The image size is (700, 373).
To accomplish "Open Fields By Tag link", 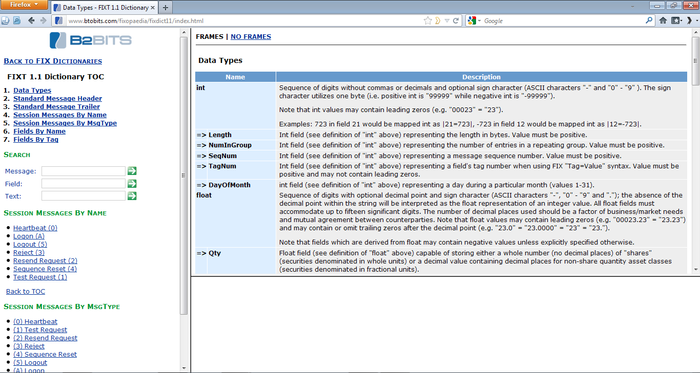I will [36, 139].
